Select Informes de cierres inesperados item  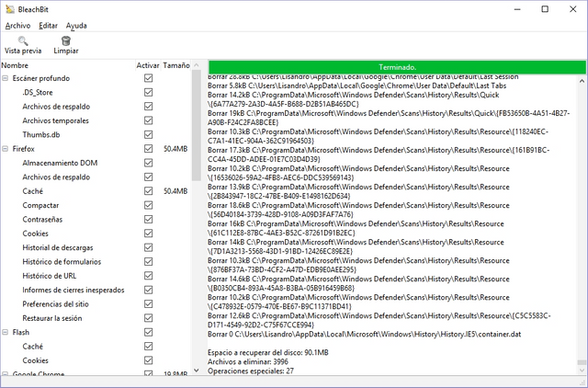73,290
